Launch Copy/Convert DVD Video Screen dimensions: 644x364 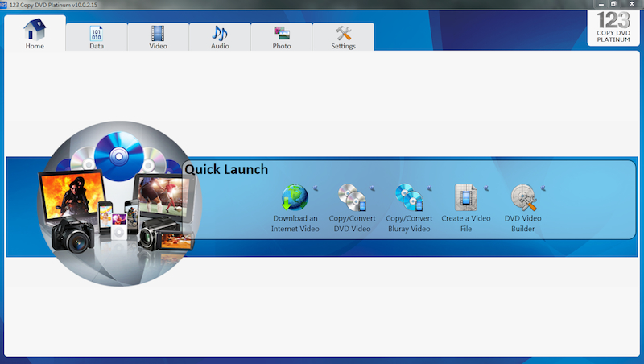click(352, 209)
